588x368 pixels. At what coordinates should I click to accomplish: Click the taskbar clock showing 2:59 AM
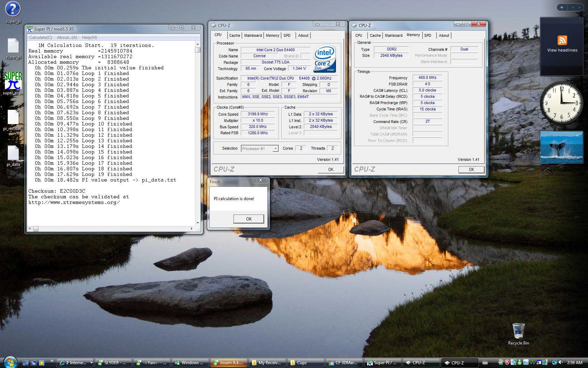tap(575, 363)
